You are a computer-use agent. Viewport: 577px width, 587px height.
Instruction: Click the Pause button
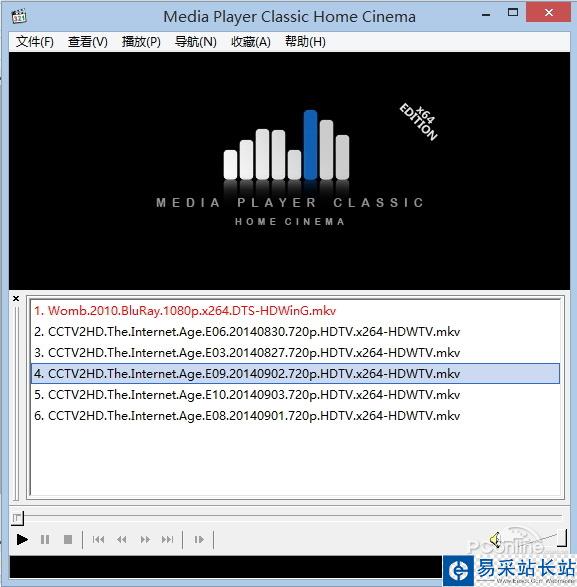(45, 539)
